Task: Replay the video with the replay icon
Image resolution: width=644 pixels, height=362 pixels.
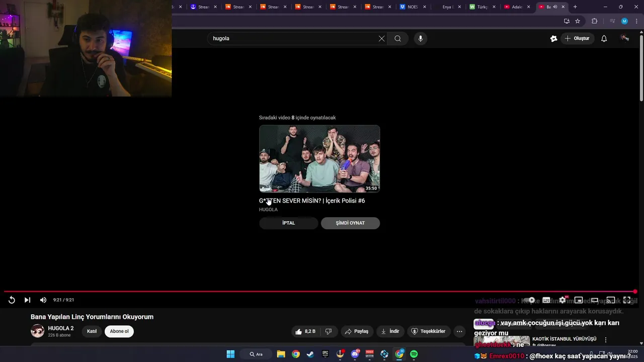Action: point(12,300)
